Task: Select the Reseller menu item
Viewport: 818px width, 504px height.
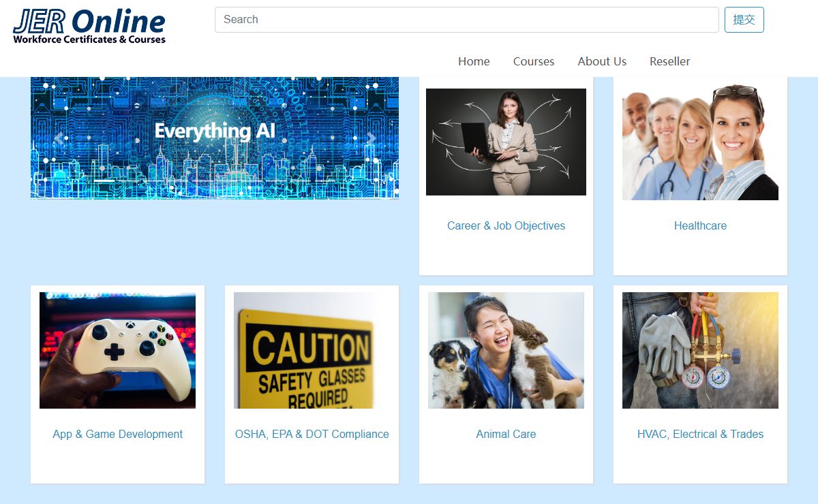Action: tap(669, 61)
